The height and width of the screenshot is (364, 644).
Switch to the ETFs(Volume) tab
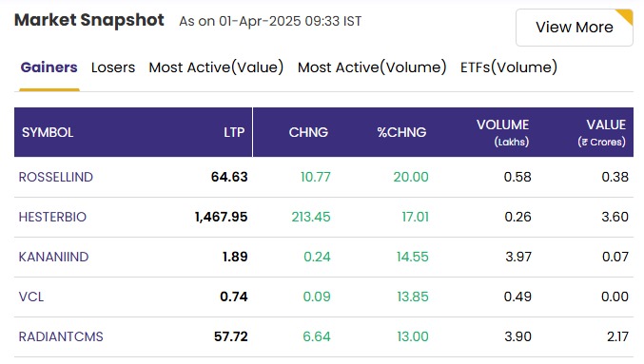click(x=509, y=67)
